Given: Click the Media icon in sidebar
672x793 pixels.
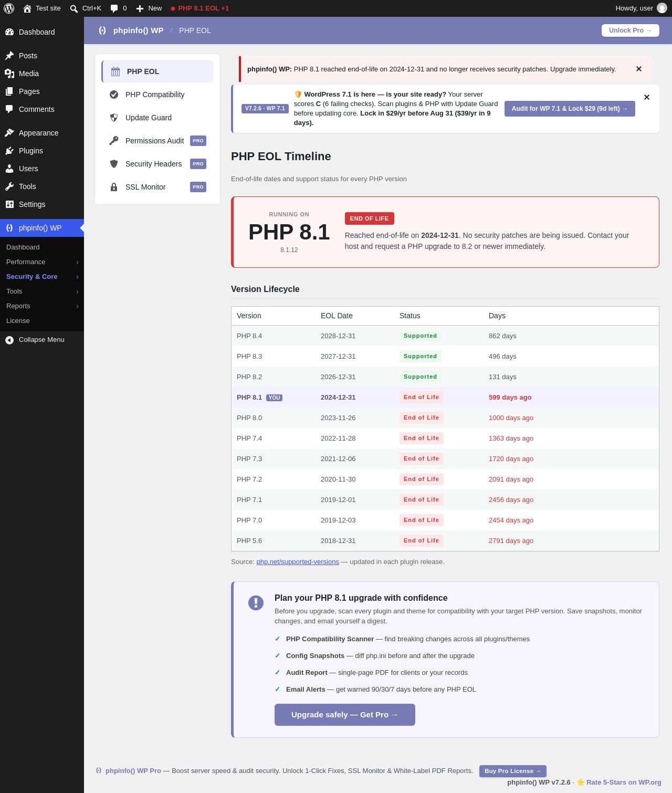Looking at the screenshot, I should pyautogui.click(x=9, y=74).
